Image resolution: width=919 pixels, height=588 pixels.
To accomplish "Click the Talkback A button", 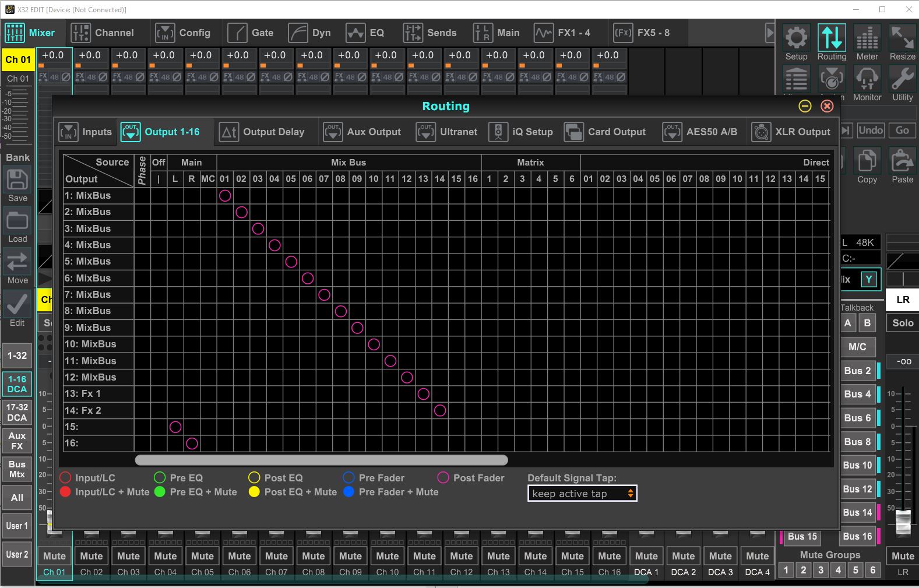I will tap(848, 323).
